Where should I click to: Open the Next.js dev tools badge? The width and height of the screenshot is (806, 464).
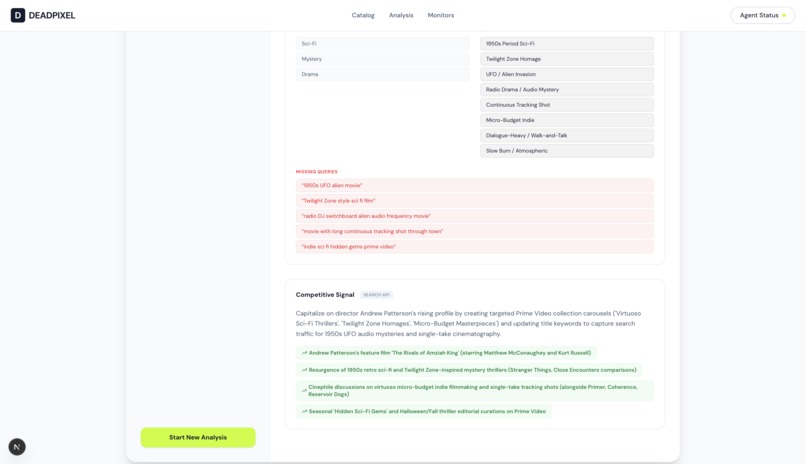coord(17,447)
